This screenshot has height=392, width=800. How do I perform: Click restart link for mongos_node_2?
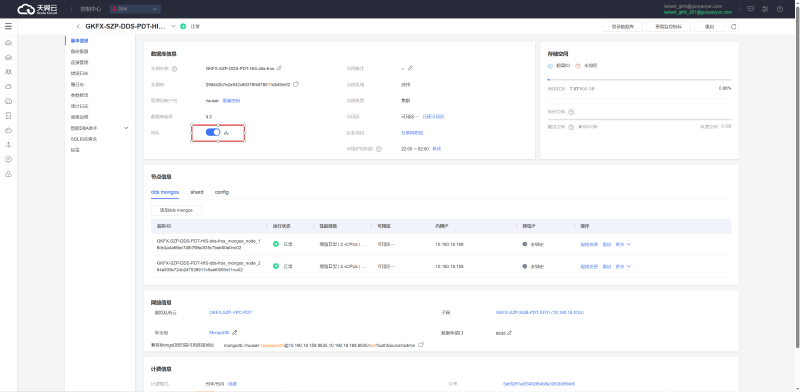point(607,266)
